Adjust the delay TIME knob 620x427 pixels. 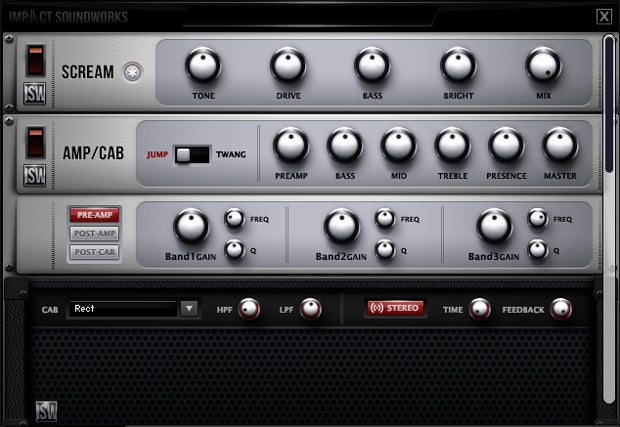coord(480,309)
